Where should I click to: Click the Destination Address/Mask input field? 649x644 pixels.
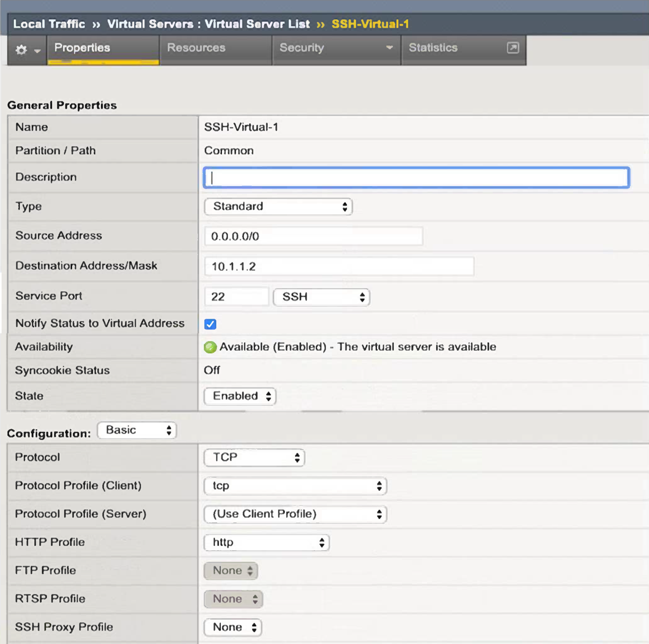pos(339,267)
